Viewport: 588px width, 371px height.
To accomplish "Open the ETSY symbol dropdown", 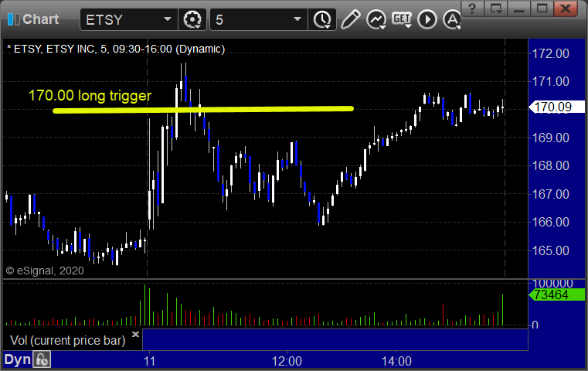I will click(x=168, y=19).
